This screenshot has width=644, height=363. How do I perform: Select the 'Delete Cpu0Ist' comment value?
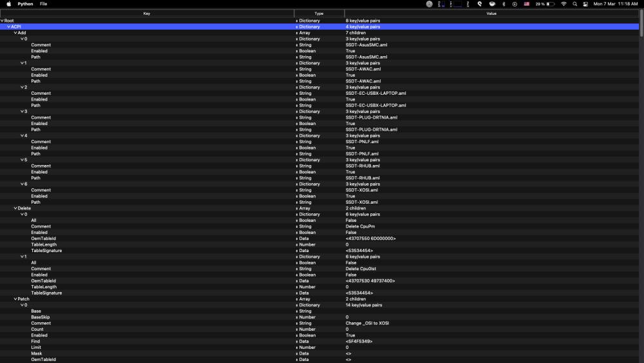tap(361, 268)
